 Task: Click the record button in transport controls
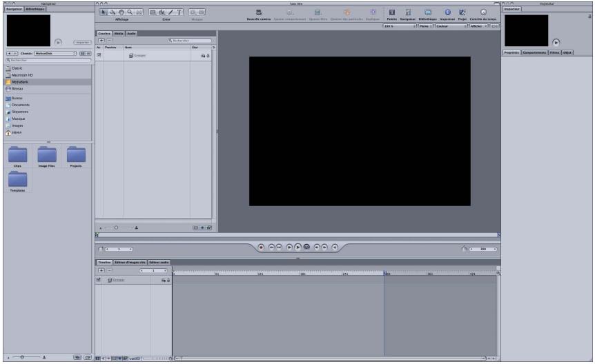tap(261, 247)
